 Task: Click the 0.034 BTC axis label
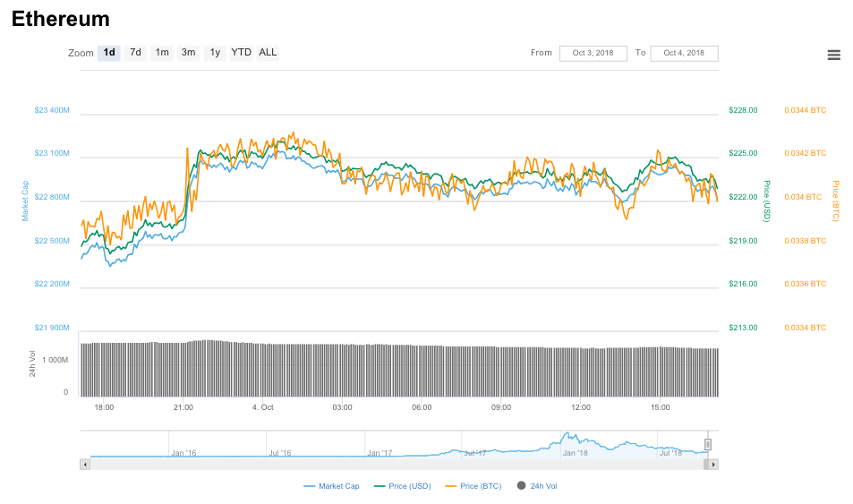tap(803, 197)
